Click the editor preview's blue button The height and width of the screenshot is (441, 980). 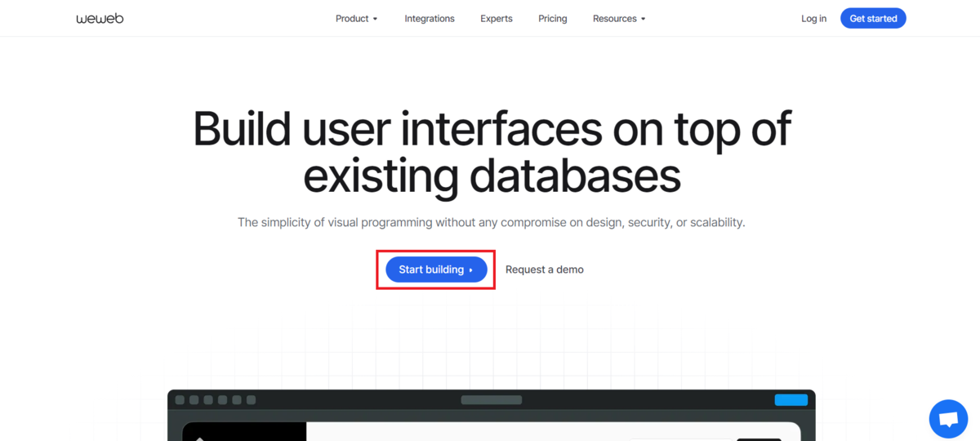point(791,399)
